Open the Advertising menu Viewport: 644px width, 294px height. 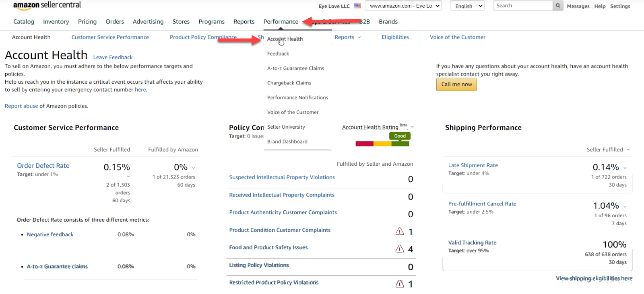coord(148,22)
